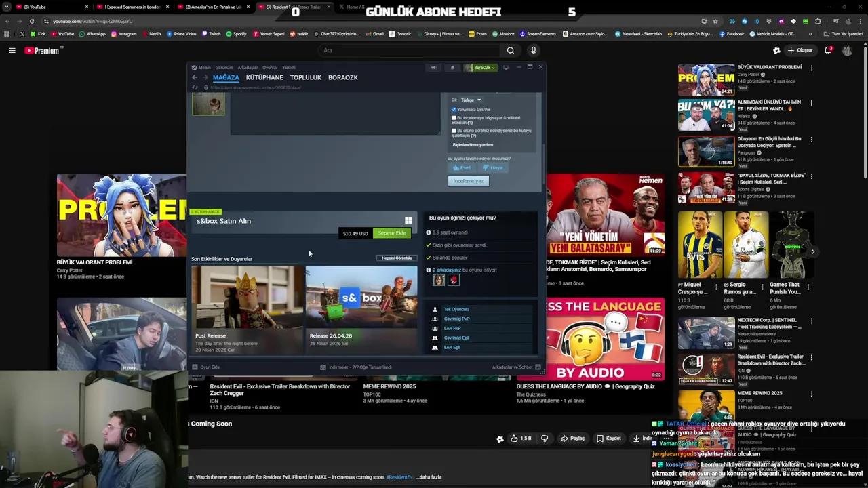Image resolution: width=868 pixels, height=488 pixels.
Task: Check the ürünü ücretsiz edindiyseniz box
Action: 454,131
